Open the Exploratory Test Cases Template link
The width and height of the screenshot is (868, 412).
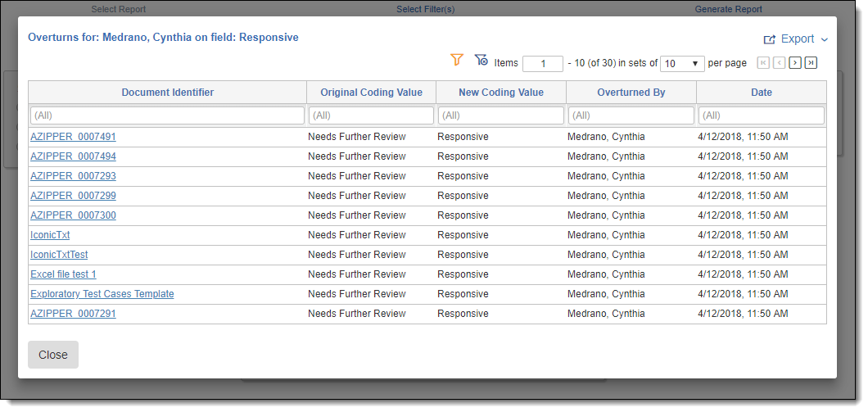point(102,294)
